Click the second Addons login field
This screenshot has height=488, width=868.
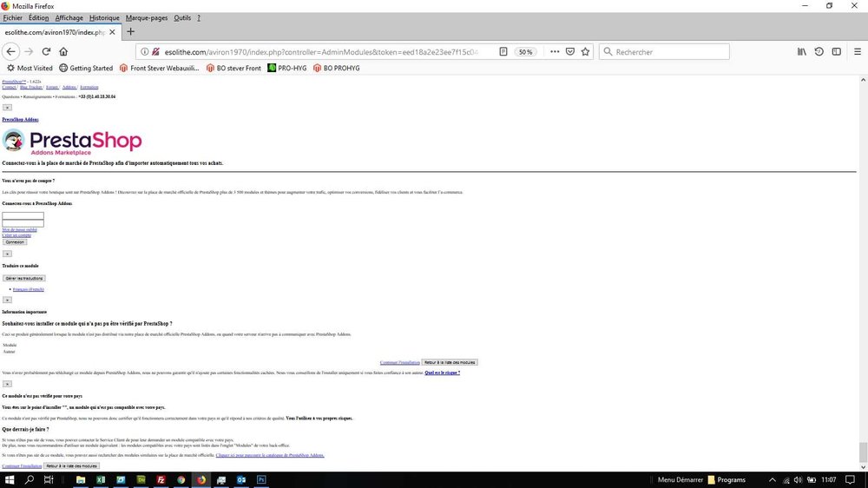point(23,223)
